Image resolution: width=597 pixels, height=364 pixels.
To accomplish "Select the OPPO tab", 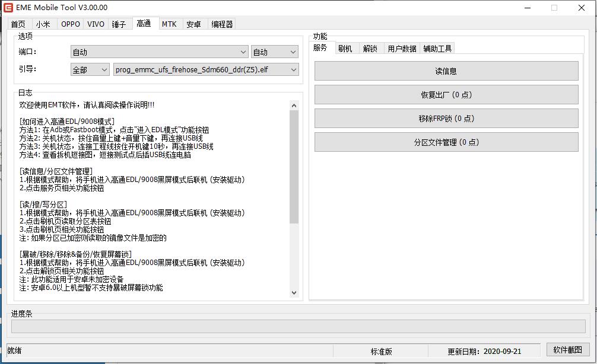I will (x=71, y=24).
